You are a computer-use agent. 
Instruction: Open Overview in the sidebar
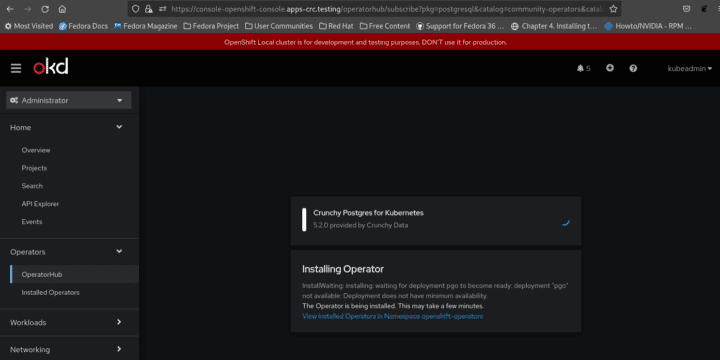(36, 150)
